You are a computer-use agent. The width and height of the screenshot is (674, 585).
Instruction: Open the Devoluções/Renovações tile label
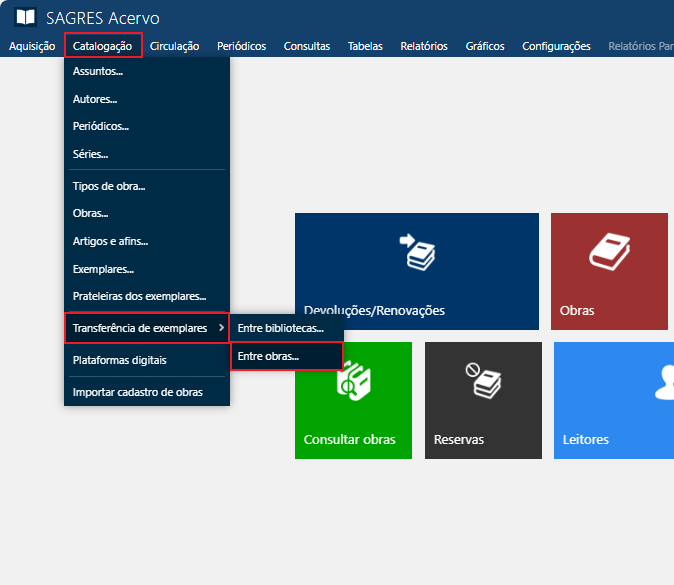pyautogui.click(x=374, y=311)
